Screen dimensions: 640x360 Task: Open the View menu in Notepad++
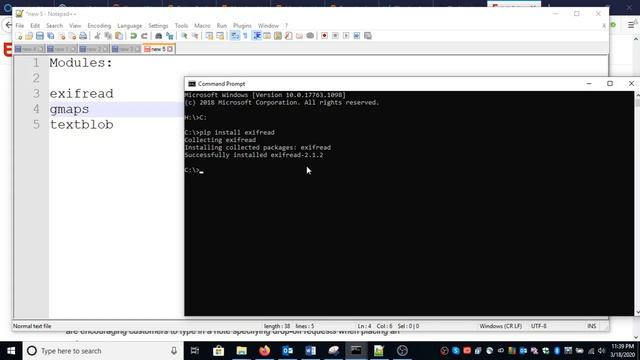(75, 26)
